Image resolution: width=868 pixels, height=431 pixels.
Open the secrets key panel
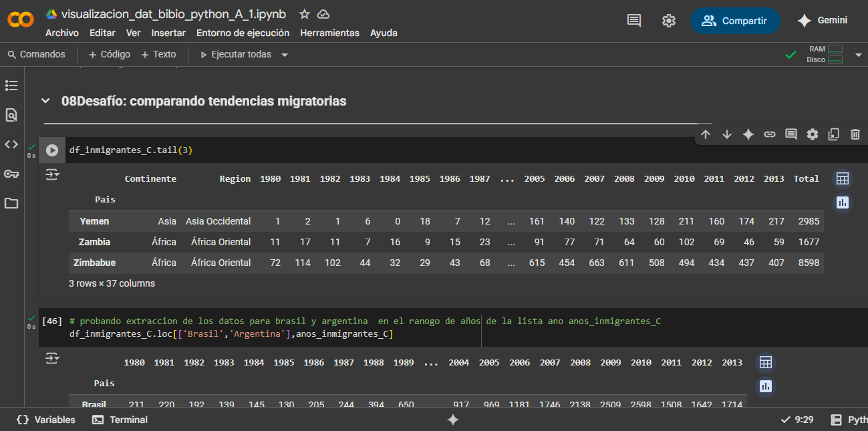11,174
